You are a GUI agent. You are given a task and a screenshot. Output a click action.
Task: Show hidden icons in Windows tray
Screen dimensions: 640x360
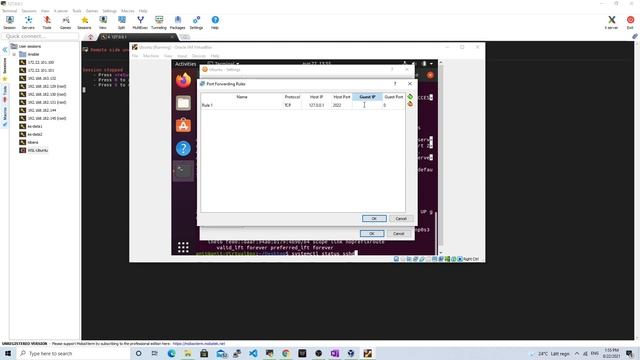click(x=577, y=353)
